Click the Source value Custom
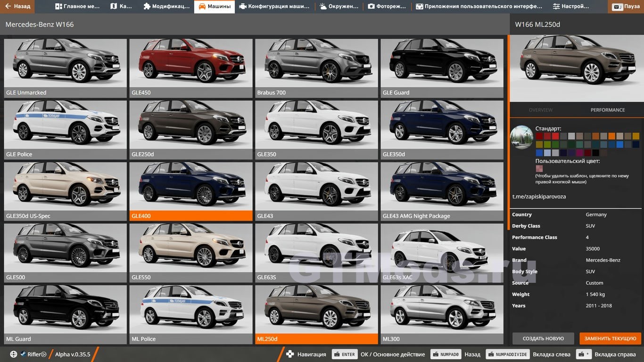 tap(594, 283)
